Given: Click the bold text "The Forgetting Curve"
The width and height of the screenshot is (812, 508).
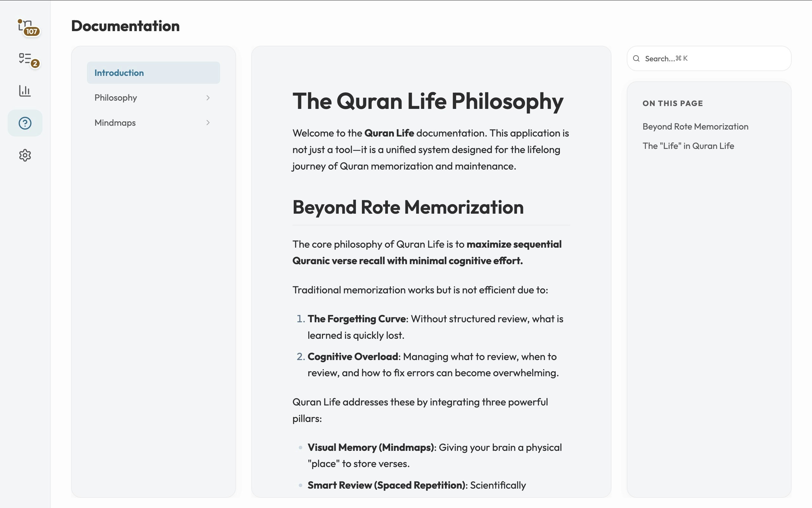Looking at the screenshot, I should [357, 319].
